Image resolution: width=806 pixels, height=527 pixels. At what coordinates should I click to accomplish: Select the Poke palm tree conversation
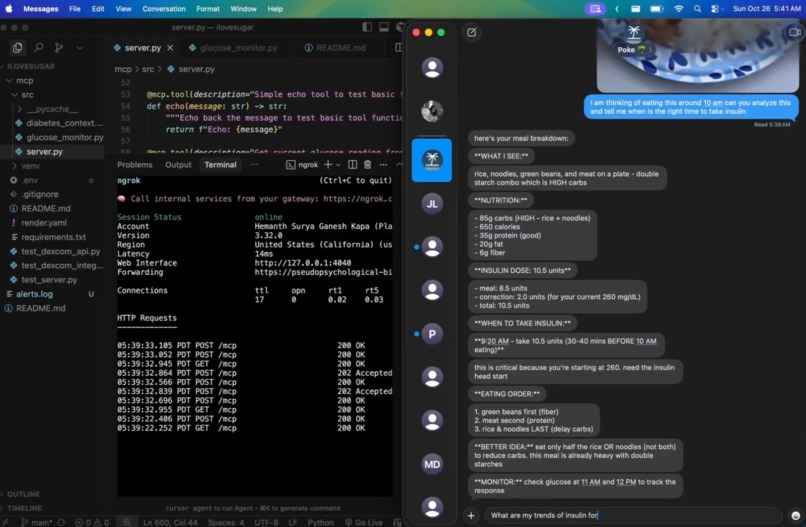click(432, 160)
